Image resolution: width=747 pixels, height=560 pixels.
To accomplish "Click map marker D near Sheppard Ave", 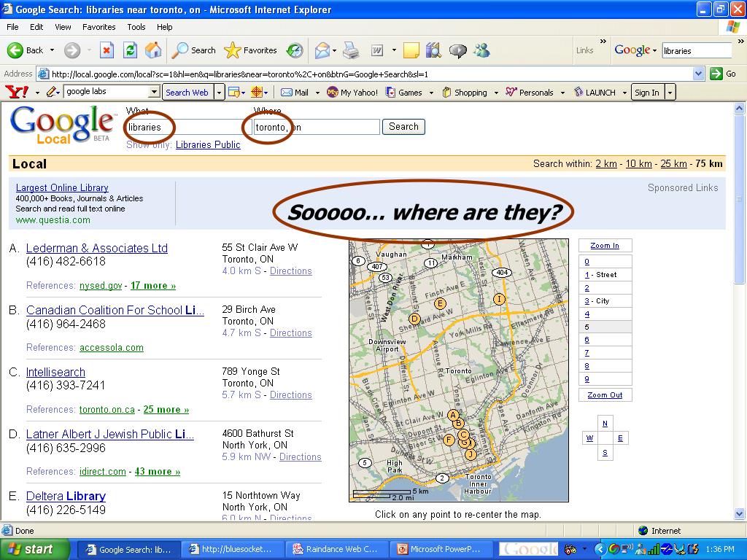I will 414,319.
